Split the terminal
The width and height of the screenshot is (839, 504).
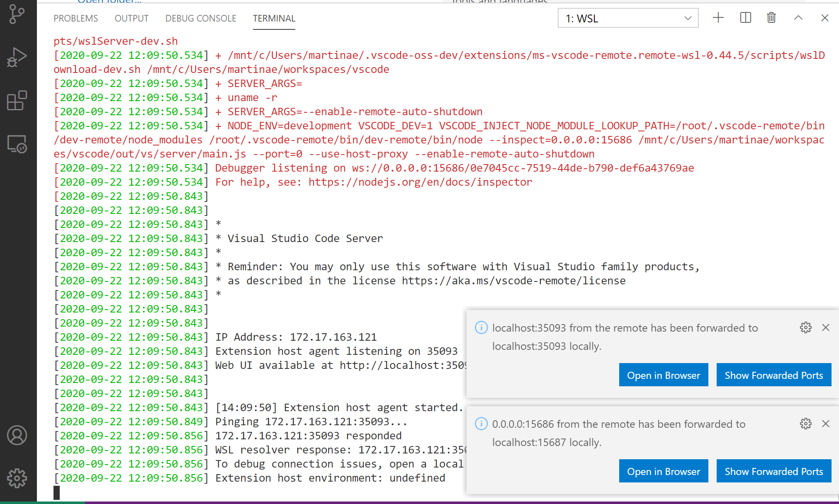coord(745,18)
